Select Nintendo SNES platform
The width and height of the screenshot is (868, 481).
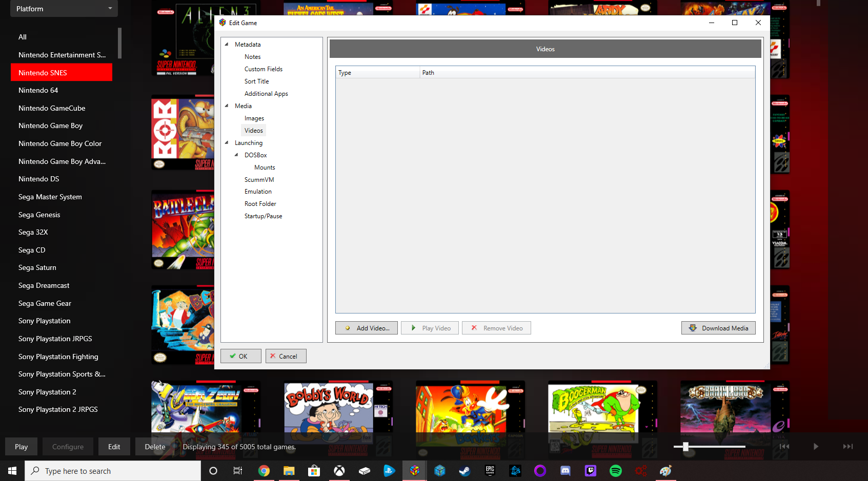coord(62,73)
